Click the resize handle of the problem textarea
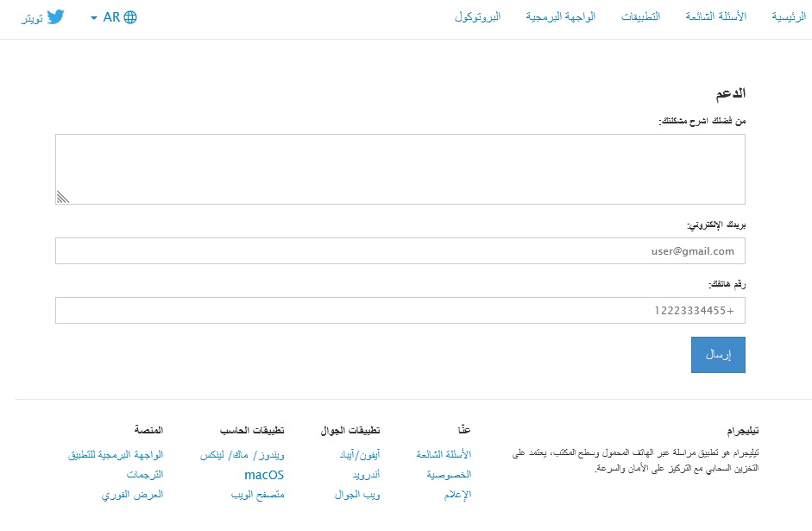 [63, 197]
